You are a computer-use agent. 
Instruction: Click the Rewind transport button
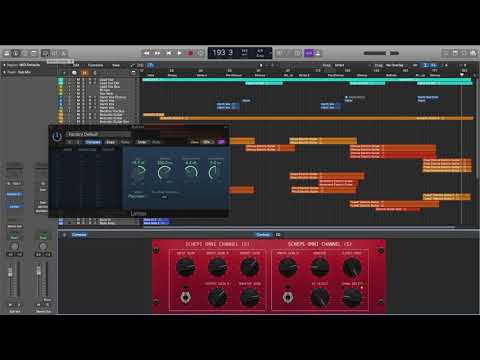click(146, 53)
